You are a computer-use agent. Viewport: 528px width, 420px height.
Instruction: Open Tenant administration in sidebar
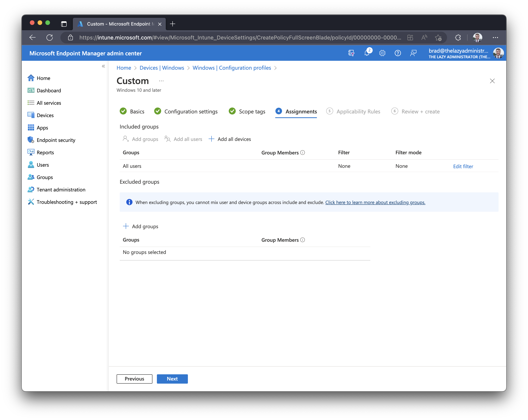[56, 190]
